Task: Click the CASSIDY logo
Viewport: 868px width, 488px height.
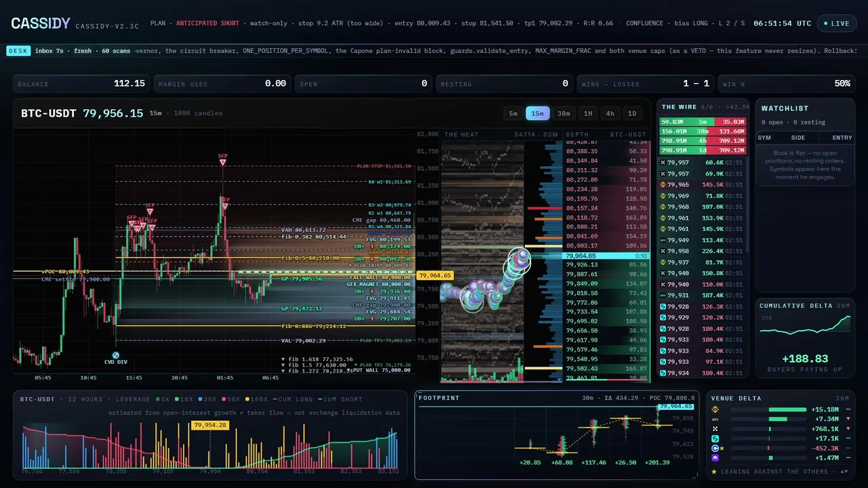Action: point(41,24)
